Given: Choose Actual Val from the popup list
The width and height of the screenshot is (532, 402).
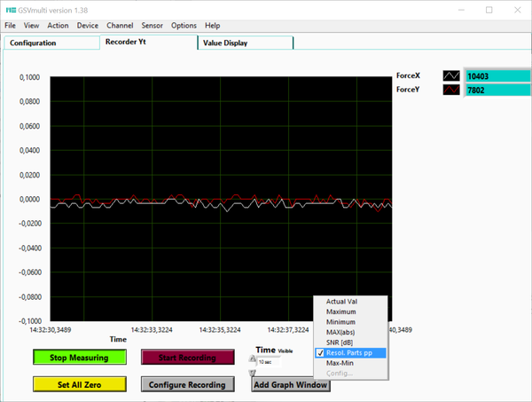Looking at the screenshot, I should (341, 302).
